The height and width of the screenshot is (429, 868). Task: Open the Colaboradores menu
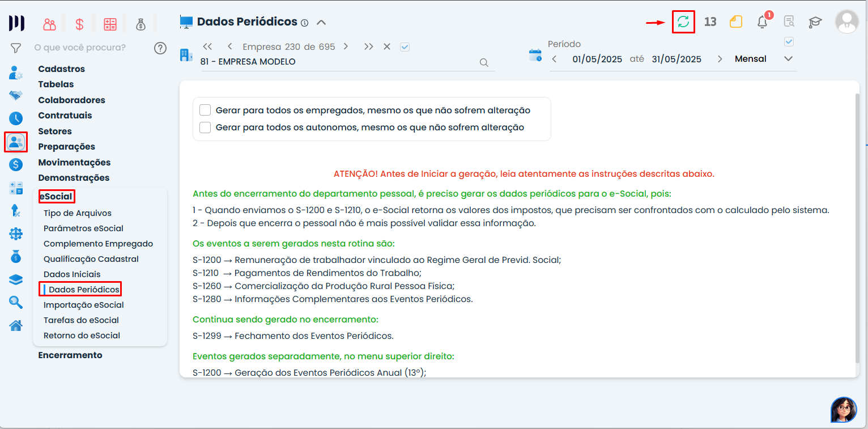[71, 100]
